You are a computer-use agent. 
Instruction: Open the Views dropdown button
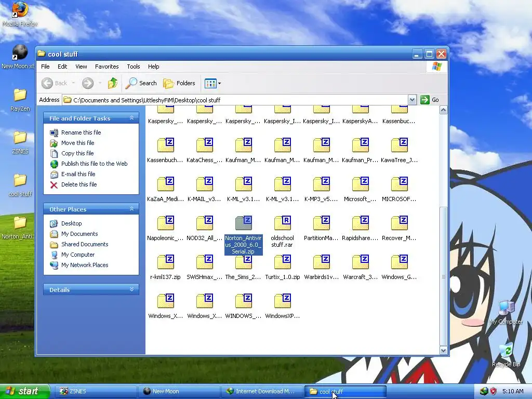(212, 83)
